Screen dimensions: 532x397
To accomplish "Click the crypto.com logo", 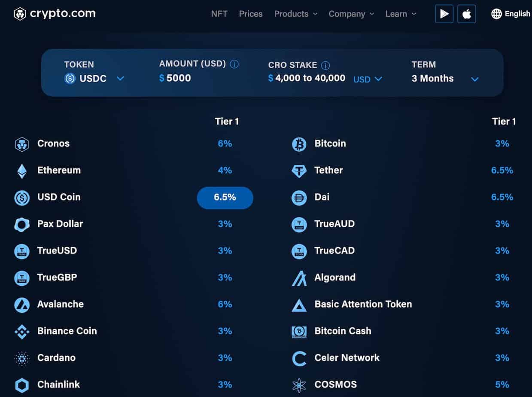I will [55, 14].
